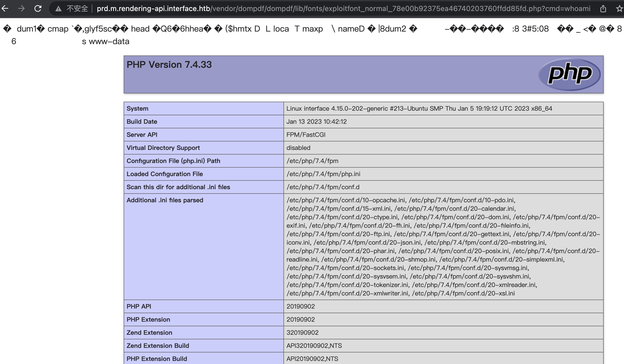Click the FPM/FastCGI Server API value
The height and width of the screenshot is (364, 624).
pyautogui.click(x=306, y=135)
